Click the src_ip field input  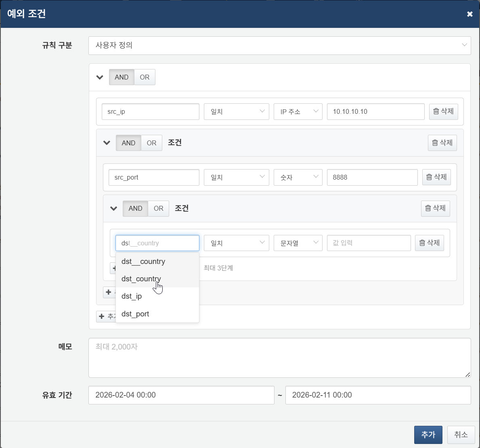(150, 112)
